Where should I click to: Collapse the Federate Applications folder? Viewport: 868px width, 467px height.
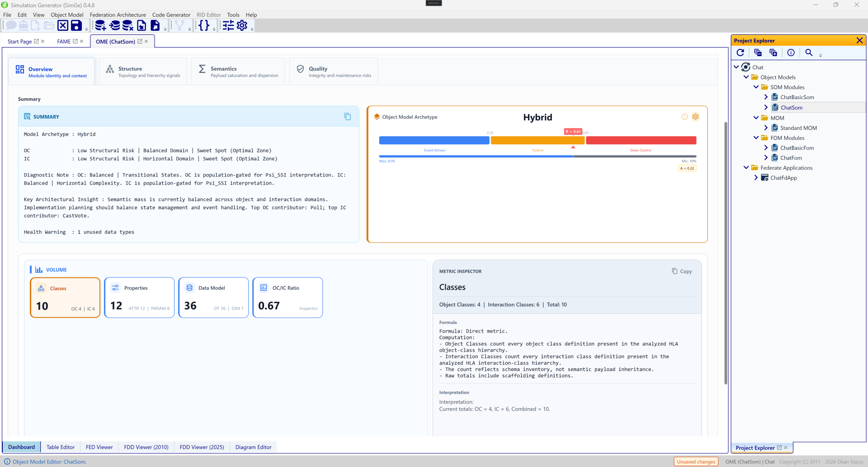point(746,167)
